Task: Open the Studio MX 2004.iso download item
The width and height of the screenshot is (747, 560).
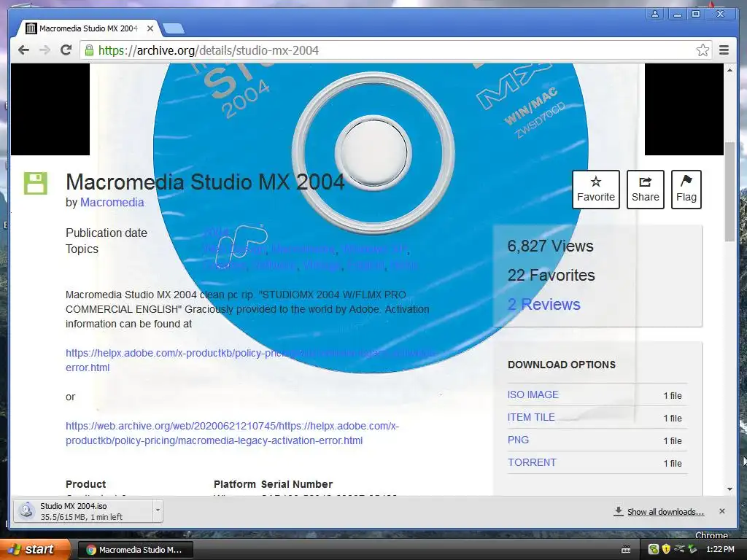Action: click(83, 511)
